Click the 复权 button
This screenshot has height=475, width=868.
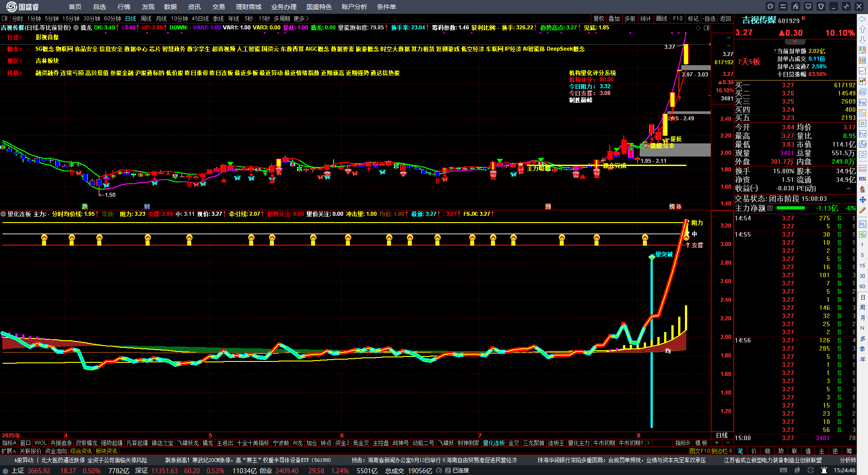pos(599,19)
